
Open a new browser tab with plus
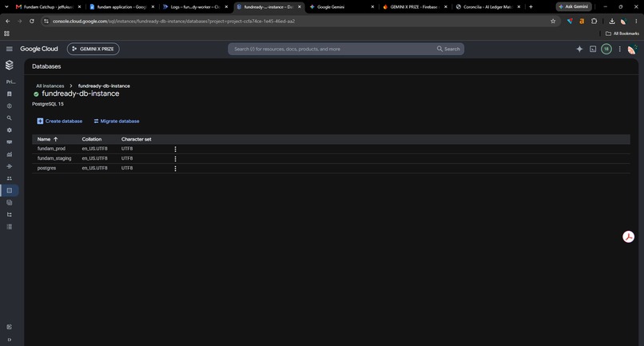pos(531,6)
